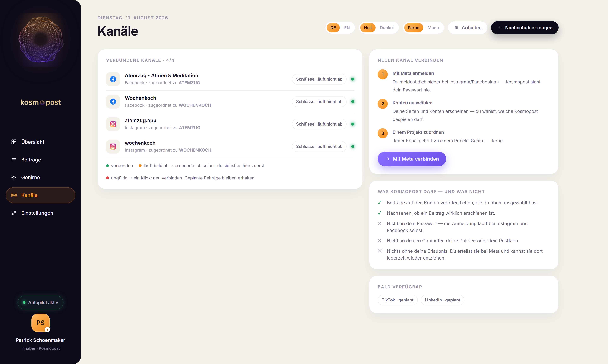Click green status dot for Atemzug - Atmen & Meditation
Viewport: 608px width, 364px height.
point(353,79)
